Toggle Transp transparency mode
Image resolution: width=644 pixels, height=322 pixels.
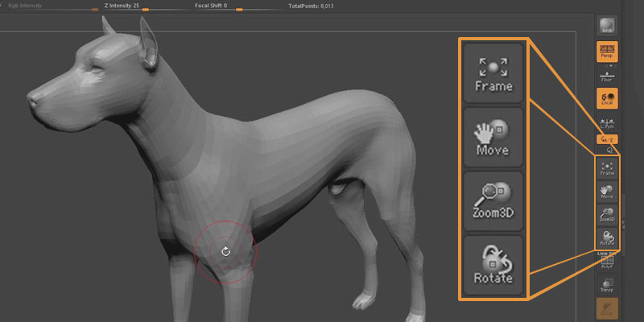click(x=607, y=285)
